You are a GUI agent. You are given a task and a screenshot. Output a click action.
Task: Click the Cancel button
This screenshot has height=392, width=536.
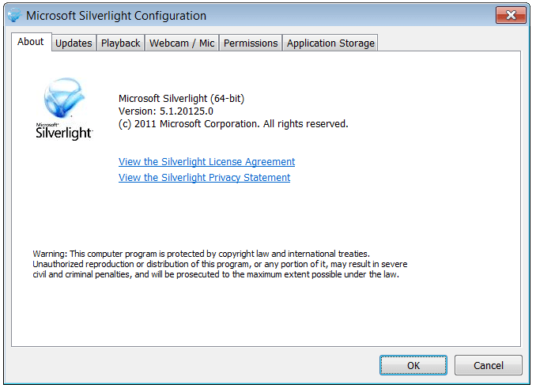(x=489, y=366)
